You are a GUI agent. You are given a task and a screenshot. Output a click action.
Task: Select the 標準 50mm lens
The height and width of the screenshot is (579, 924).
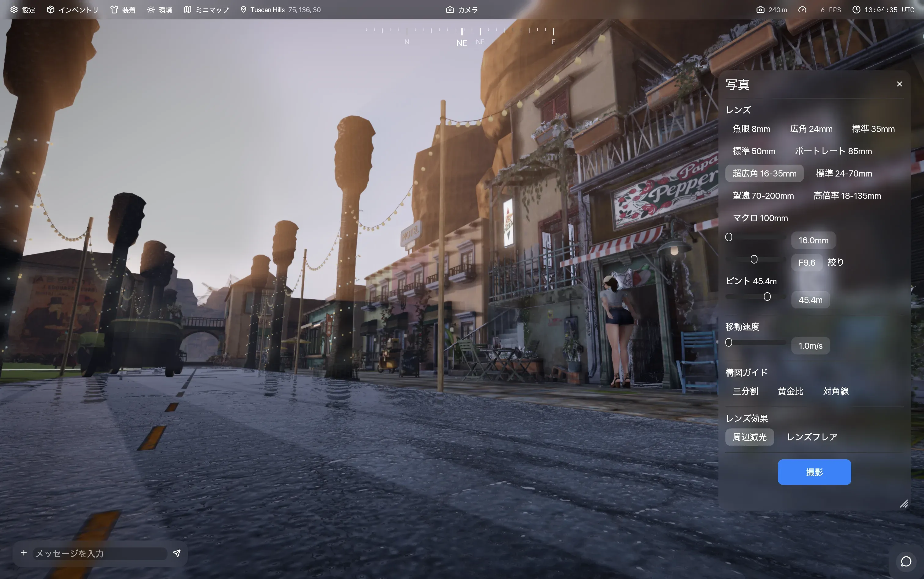point(754,151)
